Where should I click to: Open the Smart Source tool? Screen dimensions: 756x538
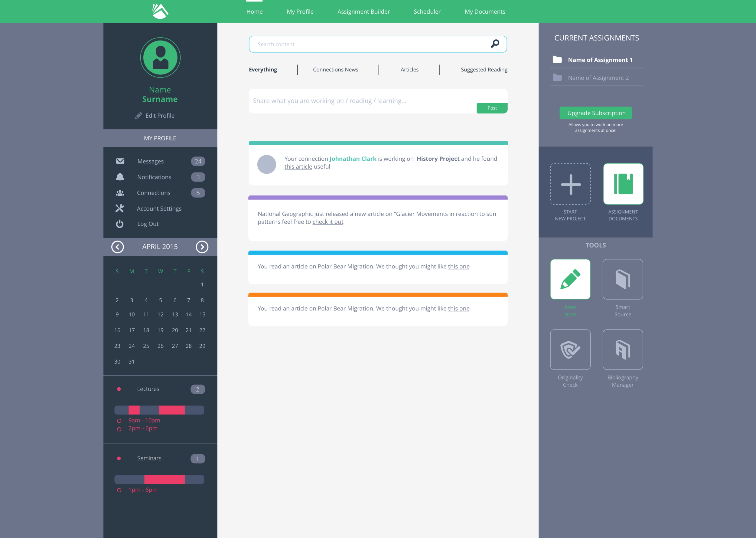(622, 279)
